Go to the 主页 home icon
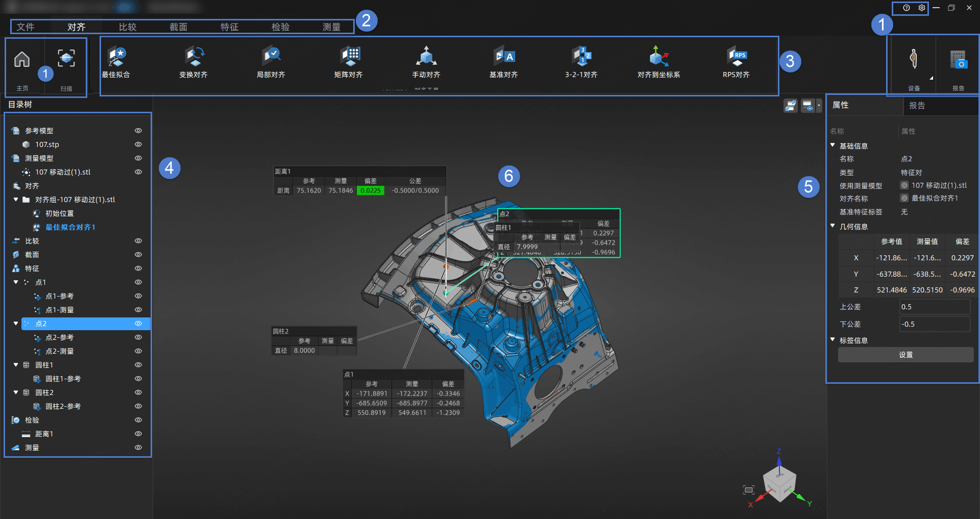This screenshot has height=519, width=980. pos(22,60)
